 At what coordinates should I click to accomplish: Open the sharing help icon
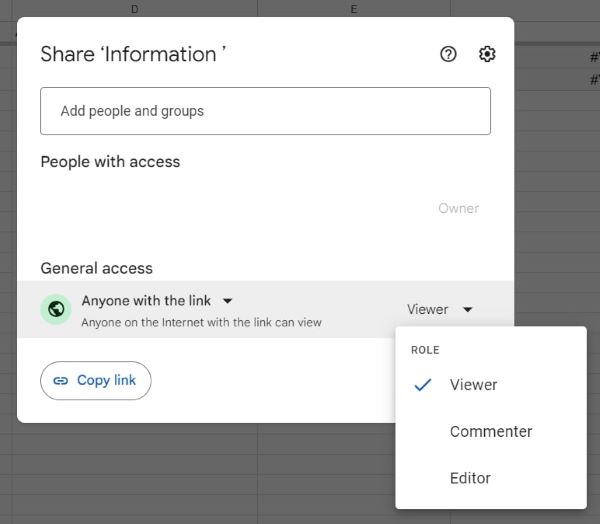pos(448,55)
